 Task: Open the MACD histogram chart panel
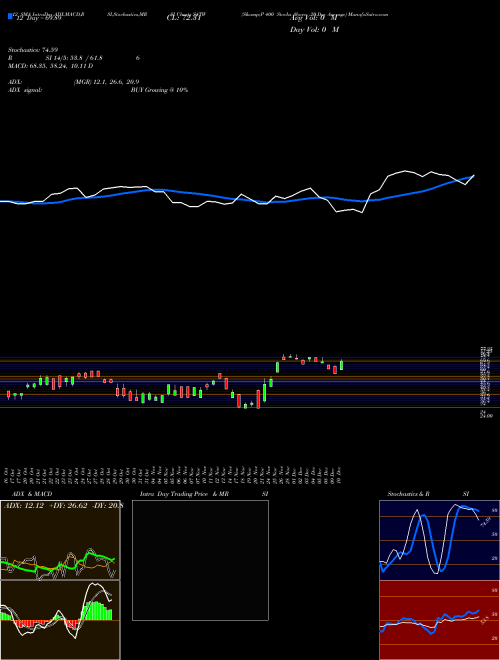point(60,620)
